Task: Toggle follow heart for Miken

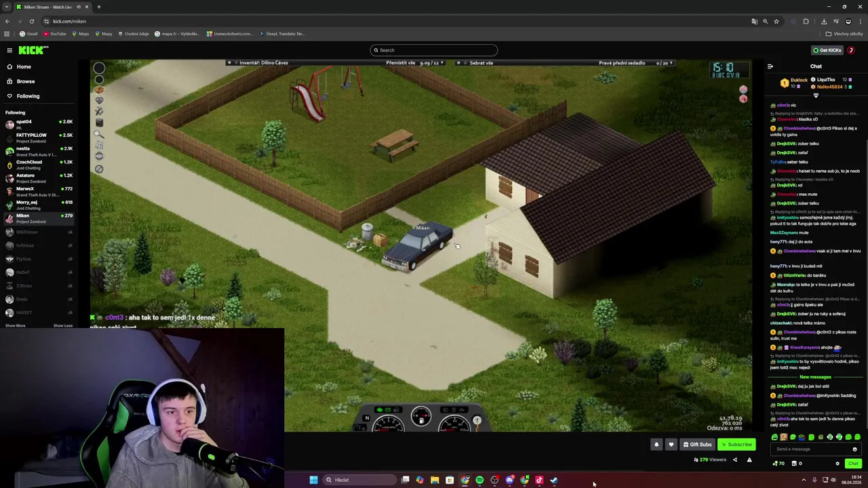Action: pyautogui.click(x=671, y=445)
